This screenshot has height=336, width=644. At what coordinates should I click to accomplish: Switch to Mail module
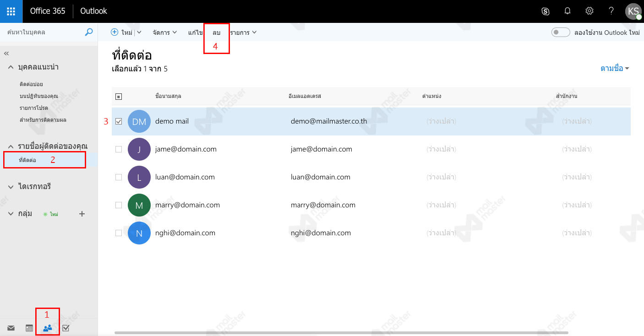pos(11,328)
